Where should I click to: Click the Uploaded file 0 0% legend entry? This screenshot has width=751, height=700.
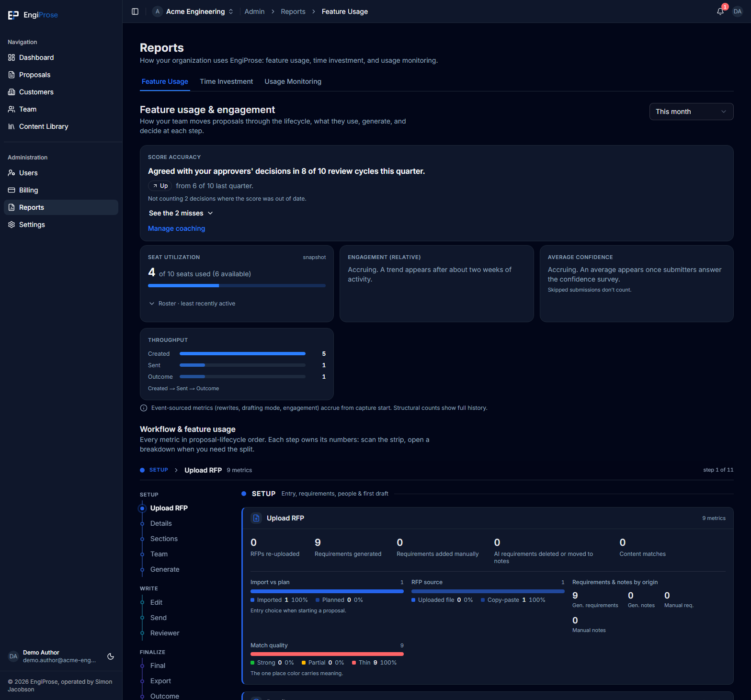(x=442, y=600)
